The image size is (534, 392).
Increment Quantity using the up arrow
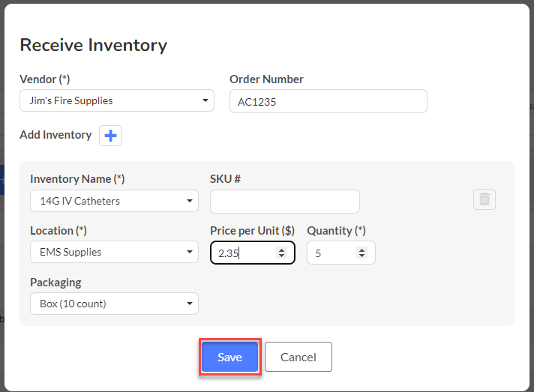coord(361,250)
